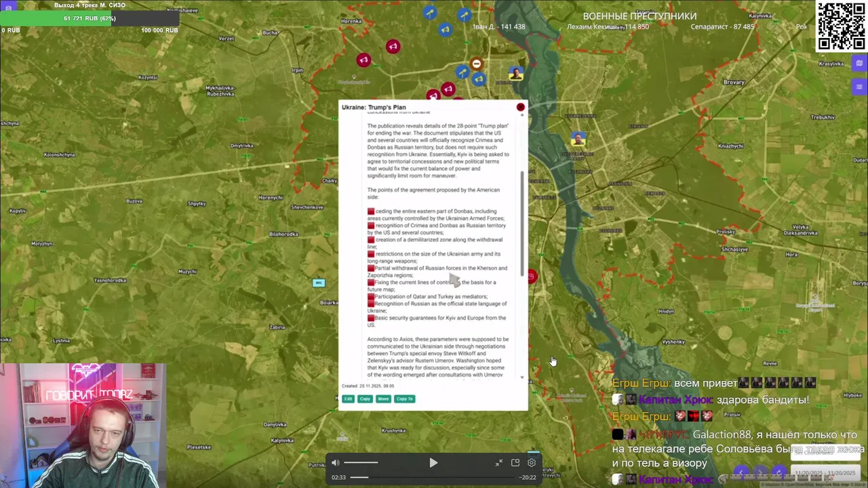Grab the popup's vertical scrollbar thumb
Image resolution: width=868 pixels, height=488 pixels.
[522, 224]
